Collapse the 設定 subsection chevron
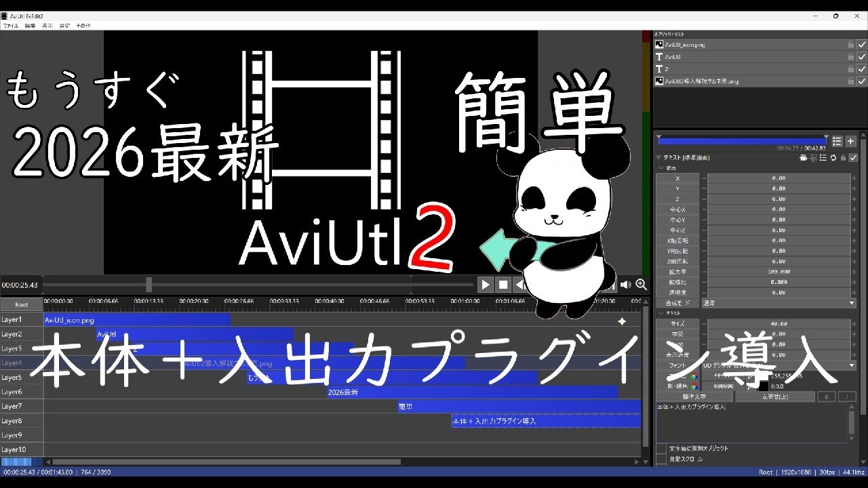This screenshot has width=868, height=488. tap(660, 167)
